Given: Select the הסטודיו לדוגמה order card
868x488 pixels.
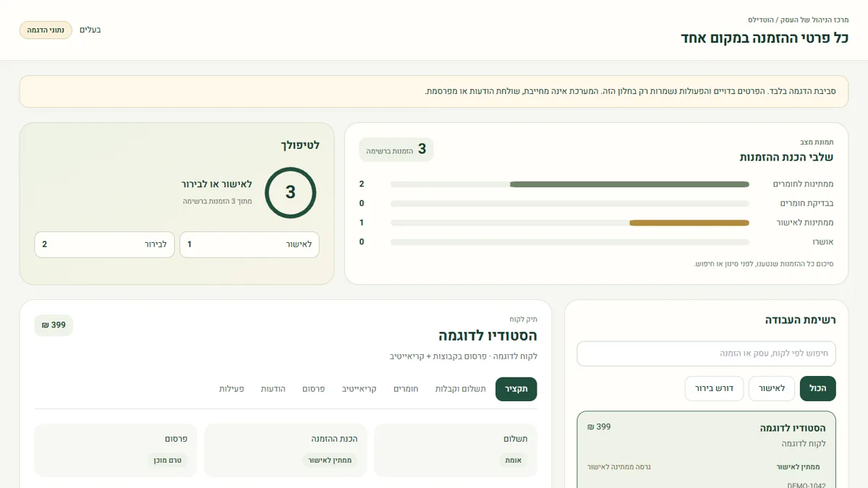Looking at the screenshot, I should [x=706, y=450].
